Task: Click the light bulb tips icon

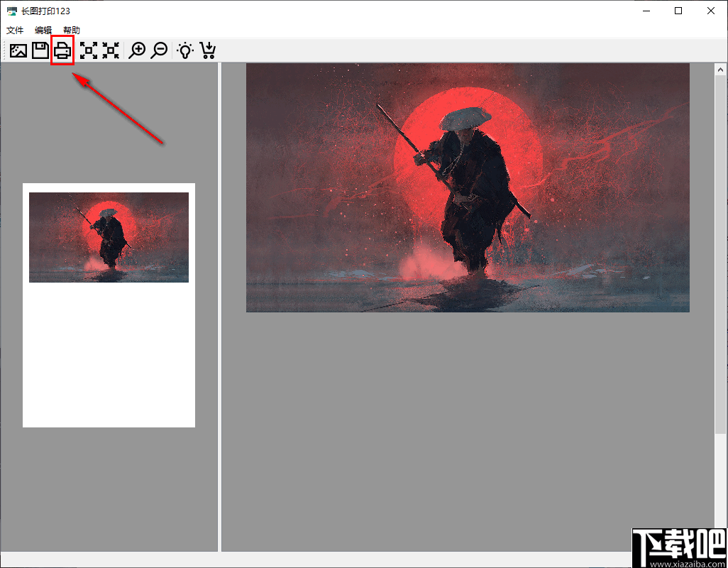Action: click(185, 50)
